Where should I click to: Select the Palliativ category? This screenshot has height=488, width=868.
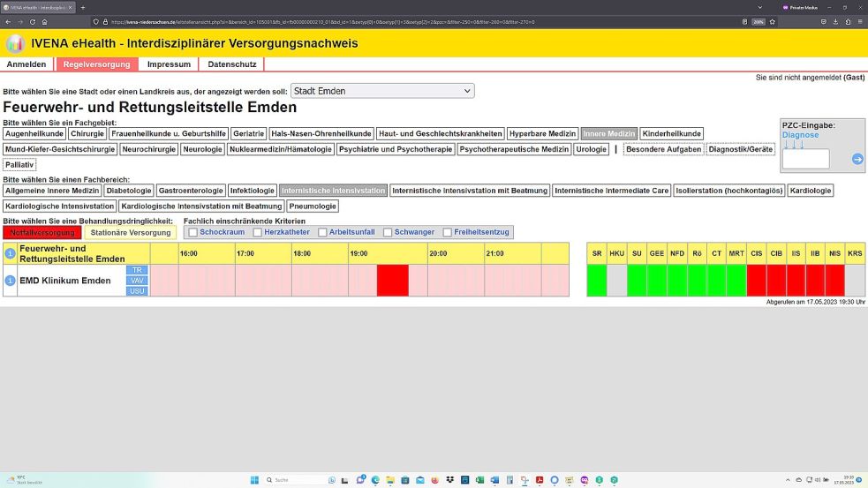click(x=19, y=164)
